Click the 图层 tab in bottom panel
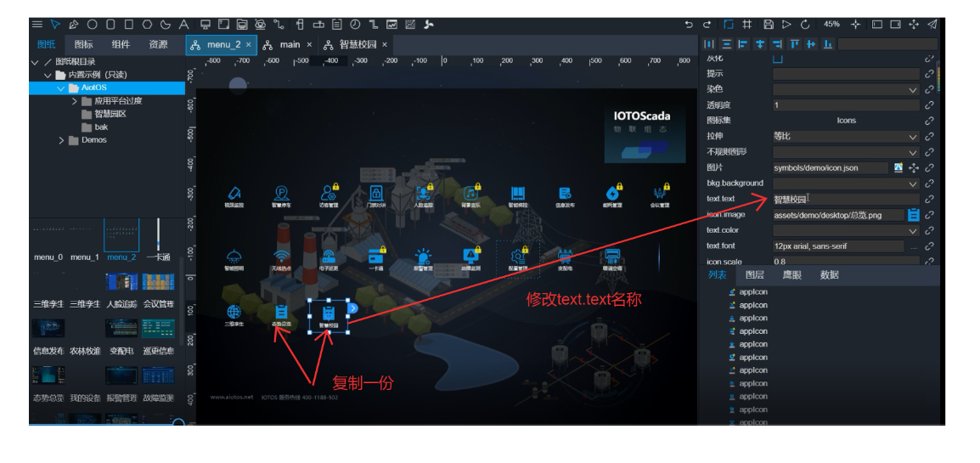 [x=755, y=275]
